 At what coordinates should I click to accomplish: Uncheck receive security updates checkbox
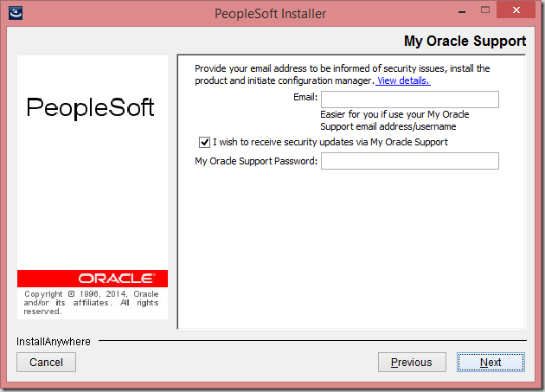204,142
